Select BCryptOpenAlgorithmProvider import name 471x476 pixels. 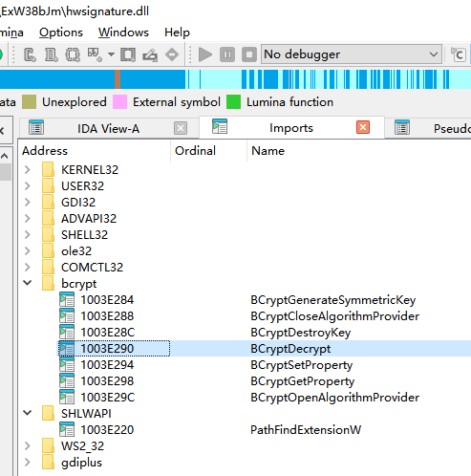coord(334,398)
